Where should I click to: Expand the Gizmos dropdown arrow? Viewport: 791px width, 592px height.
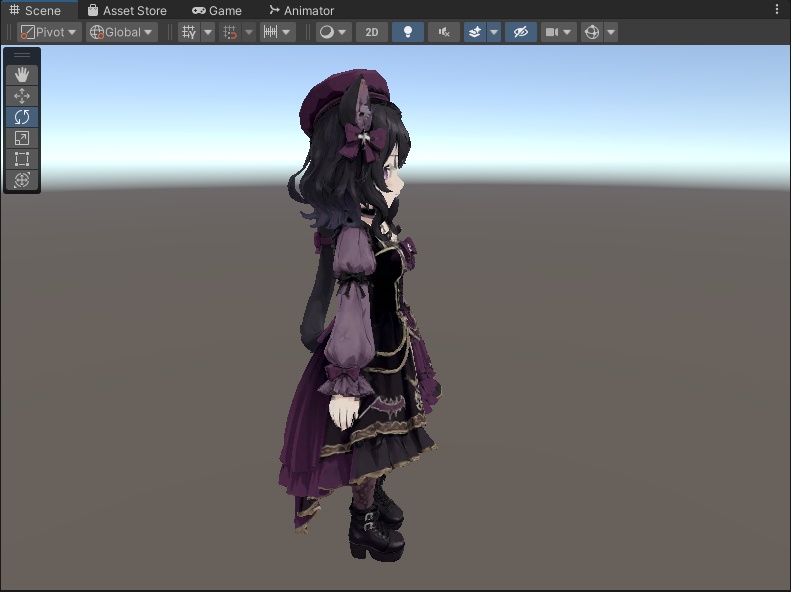tap(611, 32)
